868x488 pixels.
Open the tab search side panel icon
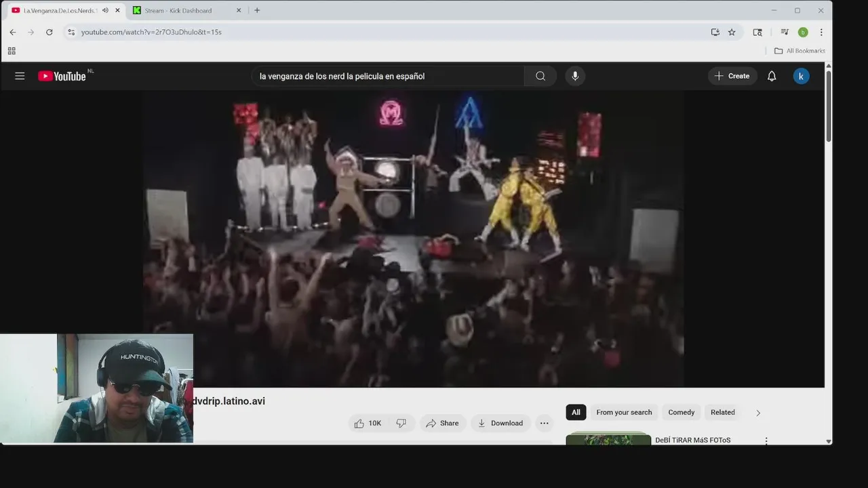[x=757, y=32]
